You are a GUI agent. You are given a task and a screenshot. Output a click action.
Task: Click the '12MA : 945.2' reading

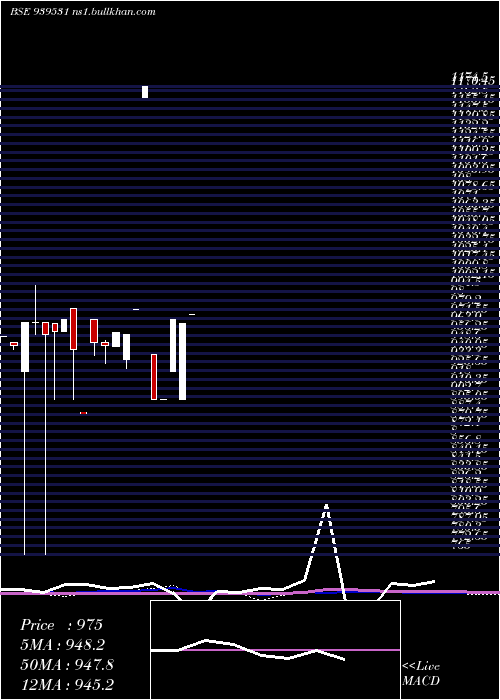click(x=67, y=684)
